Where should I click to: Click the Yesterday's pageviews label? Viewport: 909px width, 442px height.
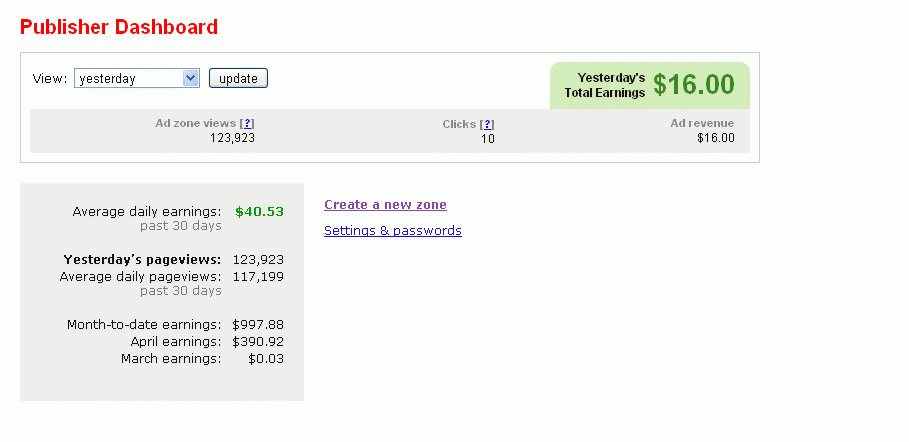pos(142,260)
